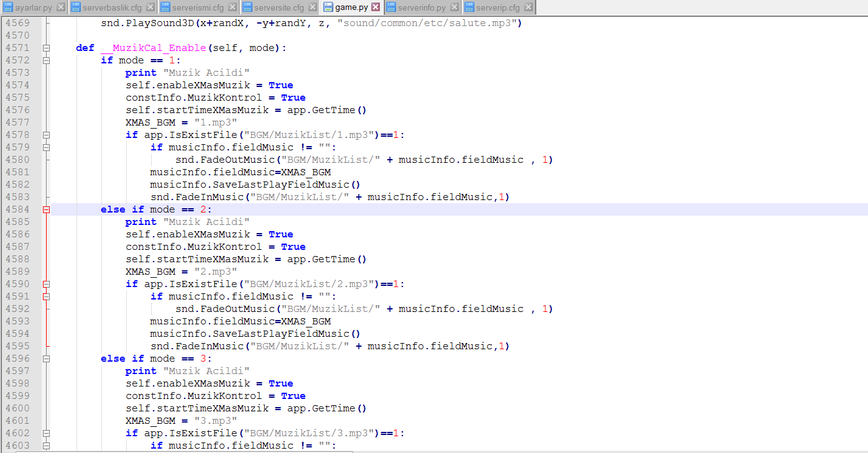868x453 pixels.
Task: Collapse the 'else if mode == 2' block
Action: click(46, 209)
